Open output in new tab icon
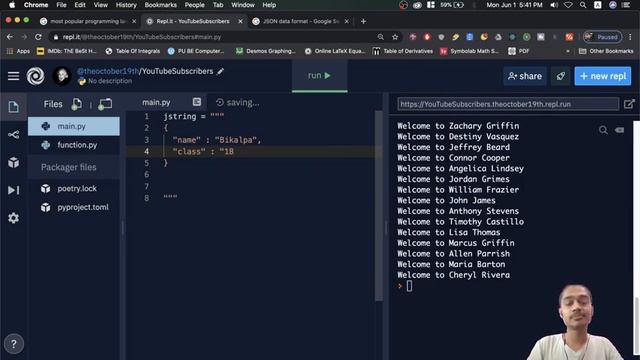Image resolution: width=640 pixels, height=360 pixels. (x=629, y=104)
